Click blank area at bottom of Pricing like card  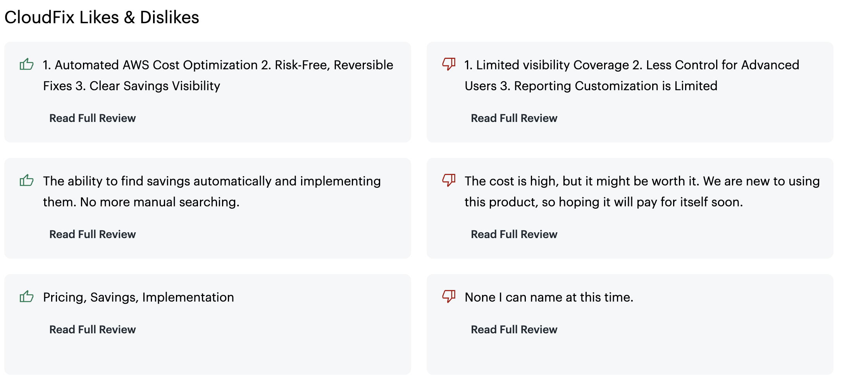click(207, 356)
